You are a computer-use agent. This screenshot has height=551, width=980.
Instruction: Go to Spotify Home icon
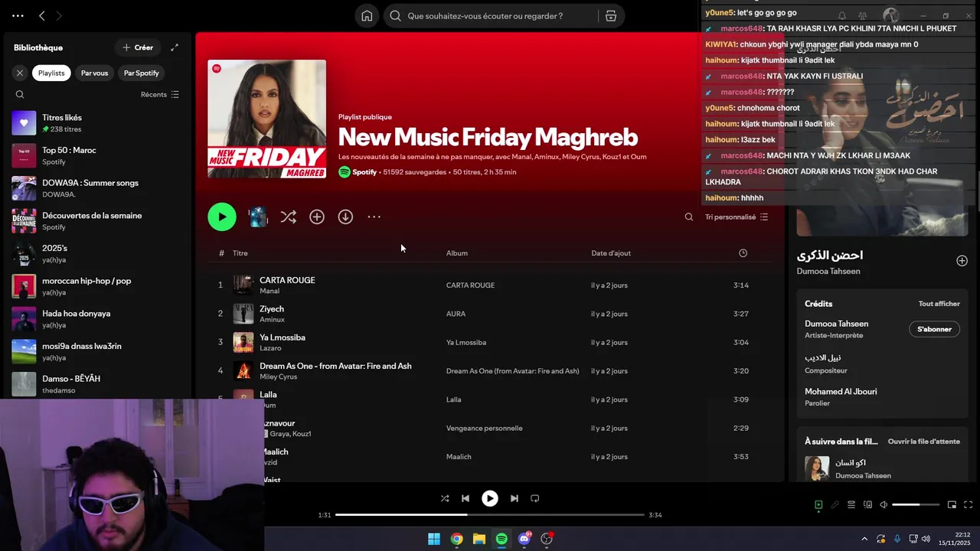tap(367, 16)
